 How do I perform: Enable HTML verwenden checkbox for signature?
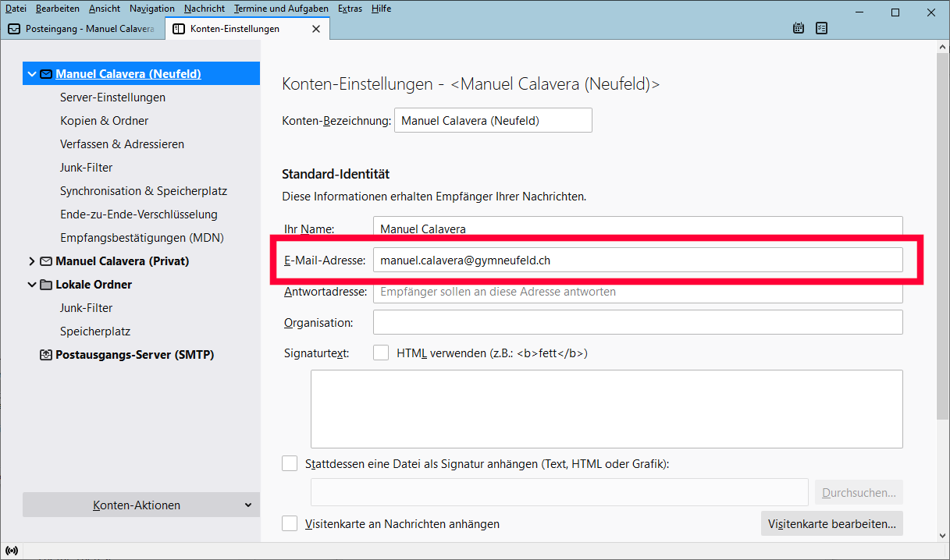coord(381,353)
